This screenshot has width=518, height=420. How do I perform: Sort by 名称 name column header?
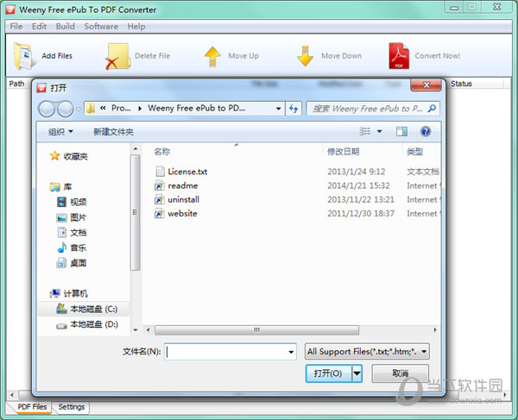[x=162, y=152]
